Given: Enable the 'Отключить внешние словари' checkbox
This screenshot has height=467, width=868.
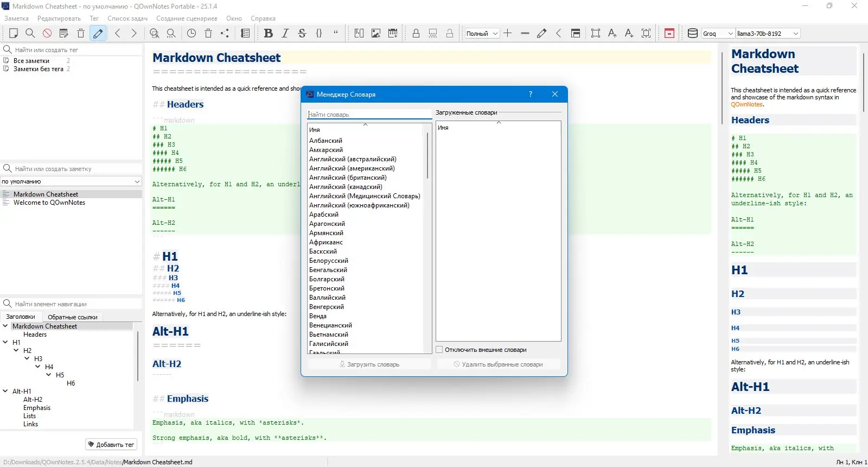Looking at the screenshot, I should (439, 350).
